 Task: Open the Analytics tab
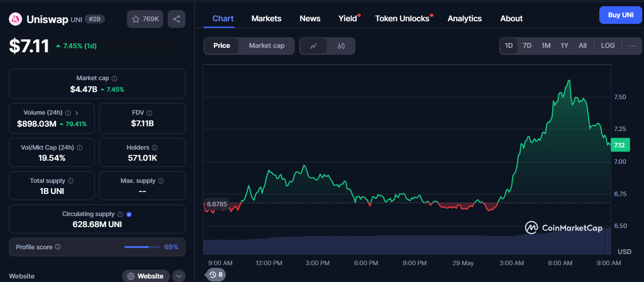point(465,19)
